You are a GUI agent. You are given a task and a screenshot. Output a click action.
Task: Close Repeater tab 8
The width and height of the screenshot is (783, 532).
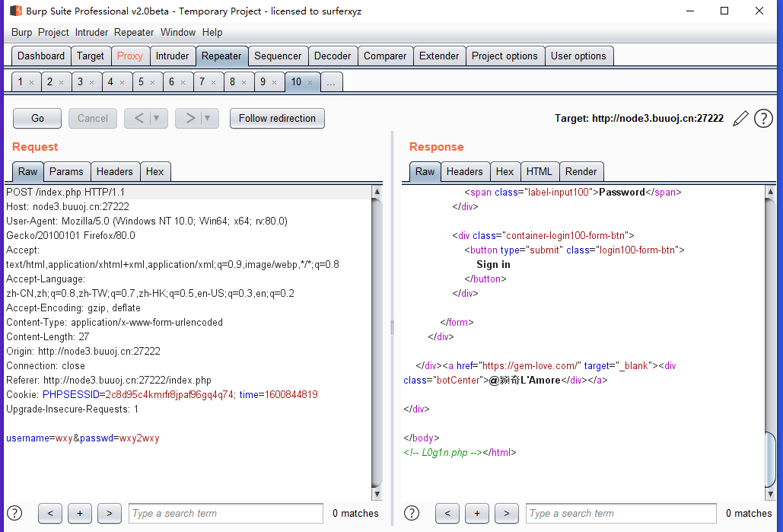pyautogui.click(x=244, y=82)
